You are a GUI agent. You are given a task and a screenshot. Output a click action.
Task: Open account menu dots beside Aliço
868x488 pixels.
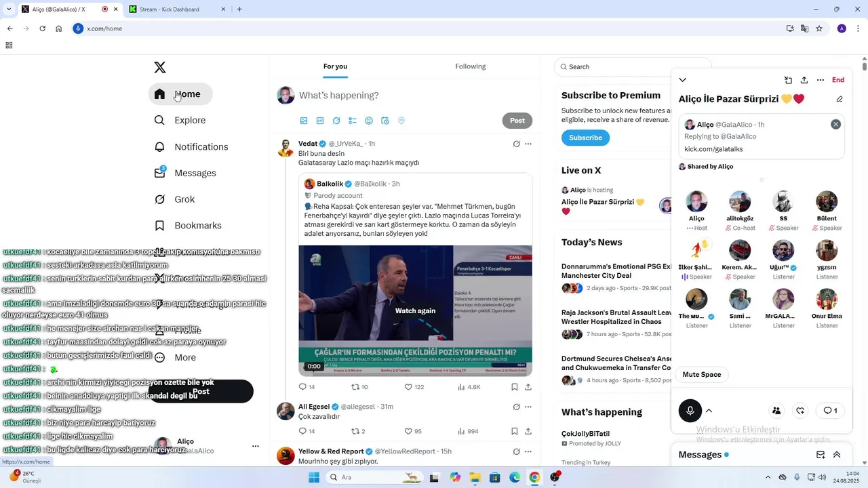[x=255, y=446]
